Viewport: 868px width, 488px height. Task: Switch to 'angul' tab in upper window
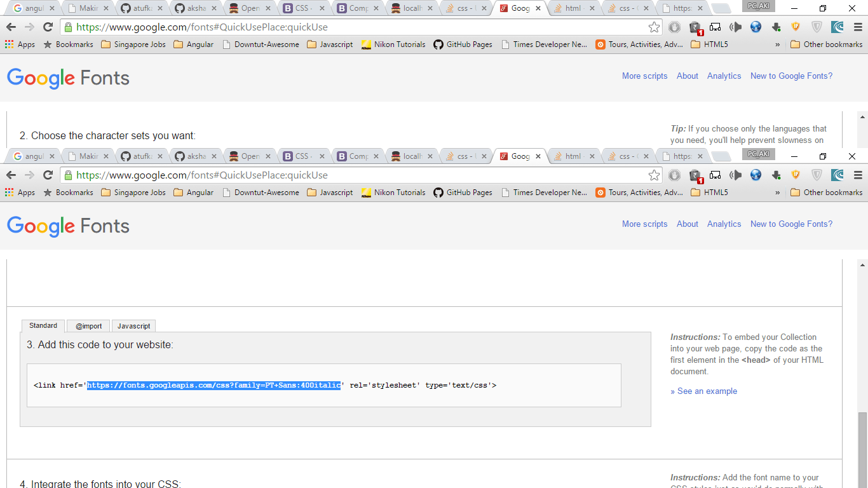[x=34, y=8]
